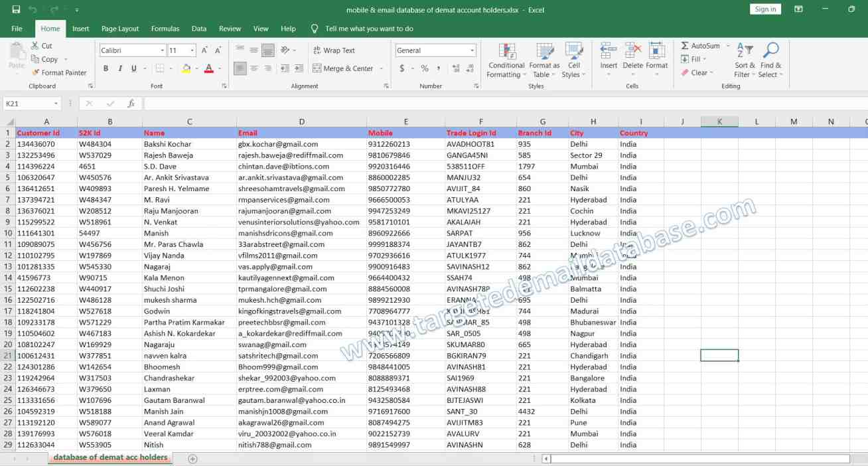
Task: Click the Font Color swatch
Action: (x=208, y=68)
